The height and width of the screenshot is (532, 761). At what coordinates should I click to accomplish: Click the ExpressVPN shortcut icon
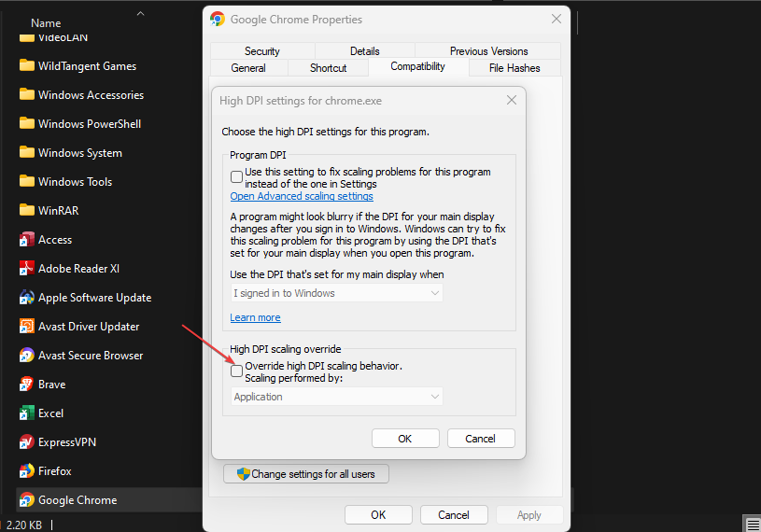point(27,441)
